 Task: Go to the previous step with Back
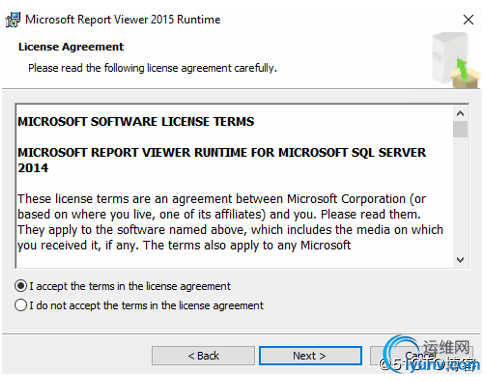[203, 356]
